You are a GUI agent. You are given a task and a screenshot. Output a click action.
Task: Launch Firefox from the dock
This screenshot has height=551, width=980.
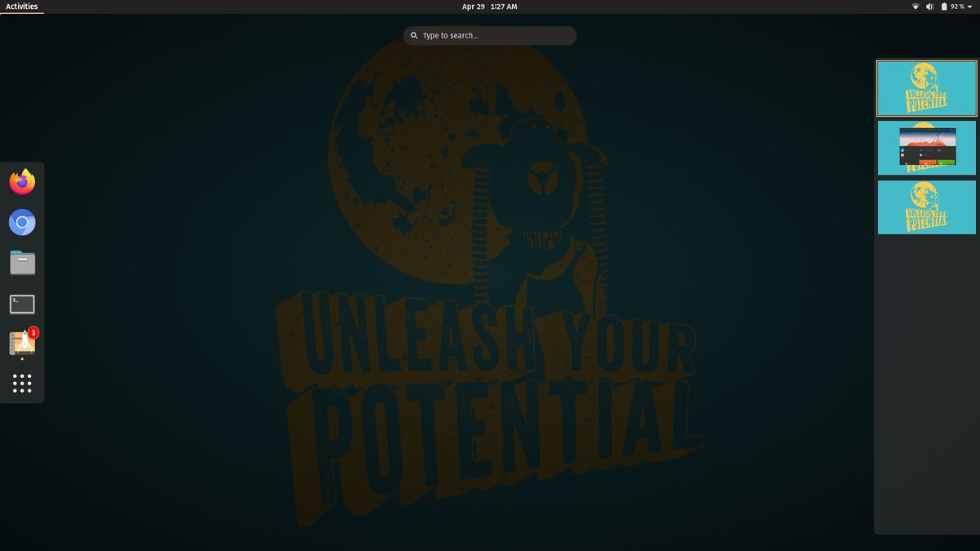tap(22, 182)
